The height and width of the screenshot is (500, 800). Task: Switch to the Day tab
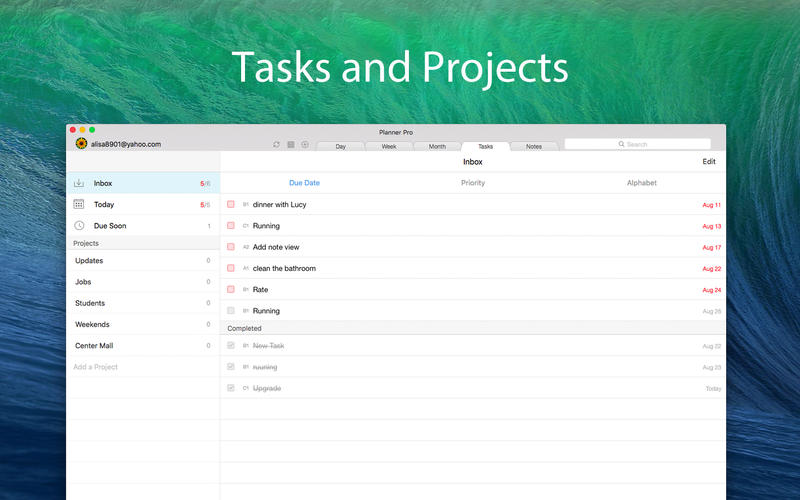[x=341, y=146]
